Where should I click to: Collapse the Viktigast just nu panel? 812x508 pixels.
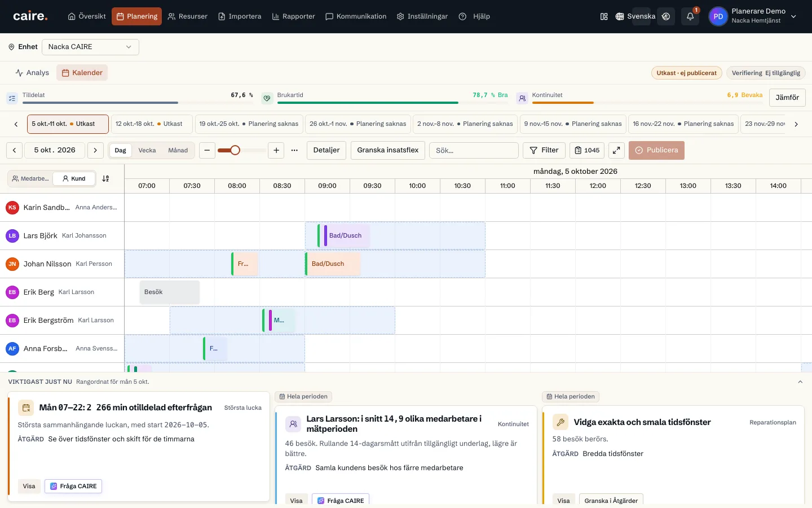tap(800, 382)
